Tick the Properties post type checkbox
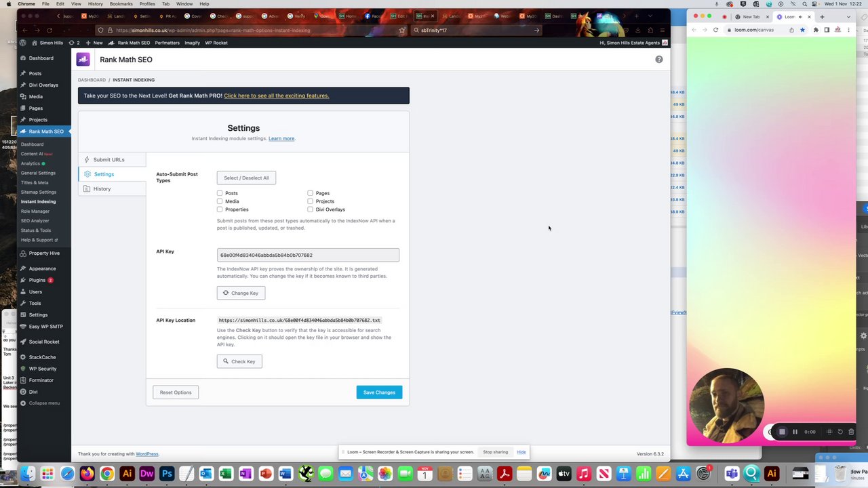The width and height of the screenshot is (868, 488). (220, 209)
